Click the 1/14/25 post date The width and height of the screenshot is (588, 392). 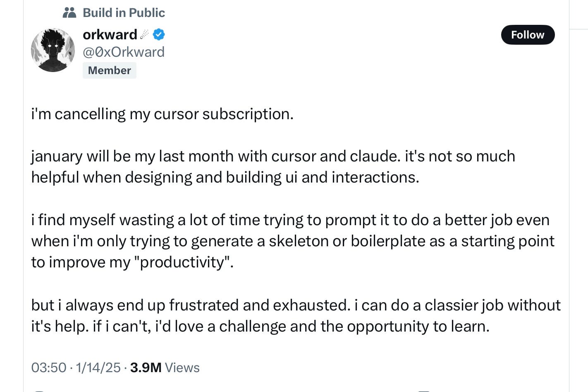[98, 368]
